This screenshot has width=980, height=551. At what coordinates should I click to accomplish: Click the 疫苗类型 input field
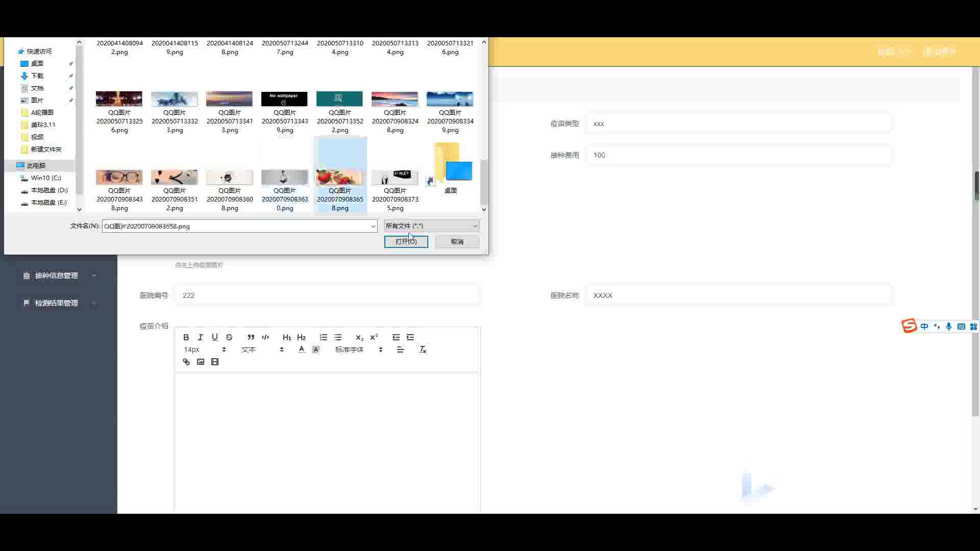coord(739,123)
